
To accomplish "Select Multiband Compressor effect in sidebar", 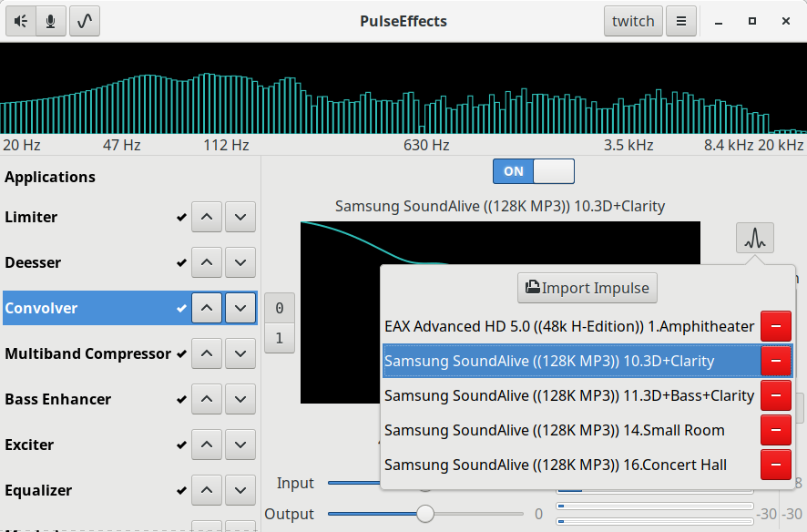I will (x=96, y=353).
